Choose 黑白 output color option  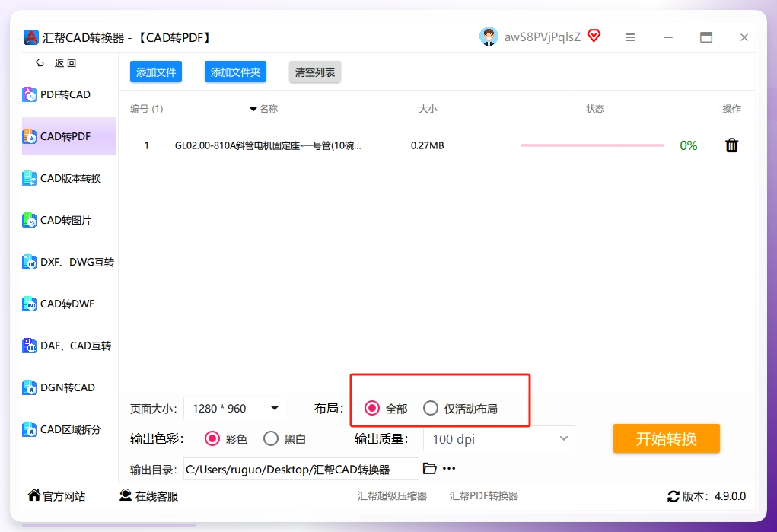tap(271, 438)
